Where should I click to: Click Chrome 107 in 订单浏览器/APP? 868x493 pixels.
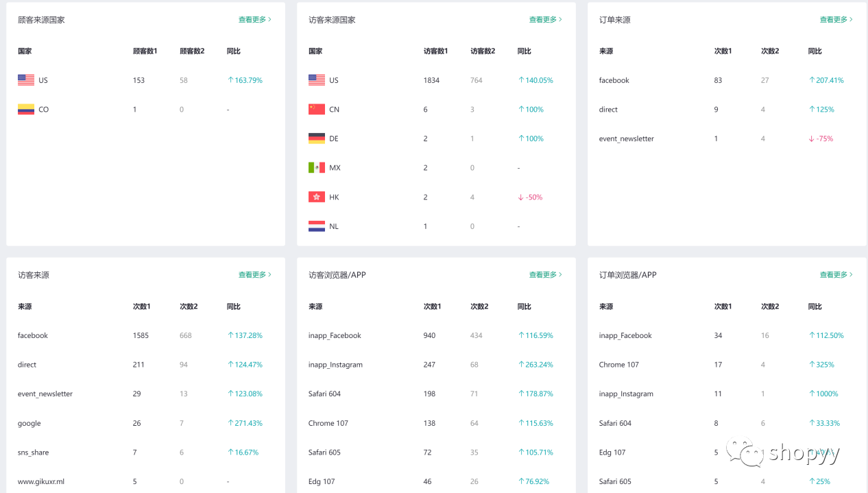coord(618,365)
